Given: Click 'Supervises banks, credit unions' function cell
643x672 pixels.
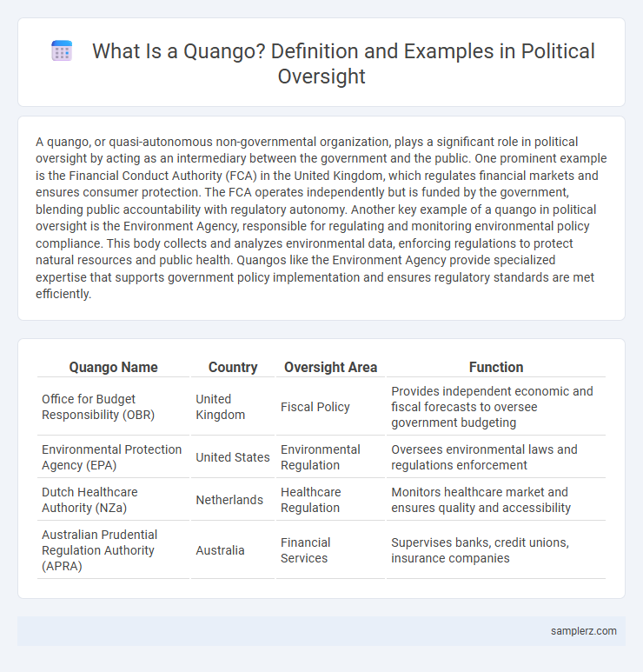Looking at the screenshot, I should click(x=496, y=550).
